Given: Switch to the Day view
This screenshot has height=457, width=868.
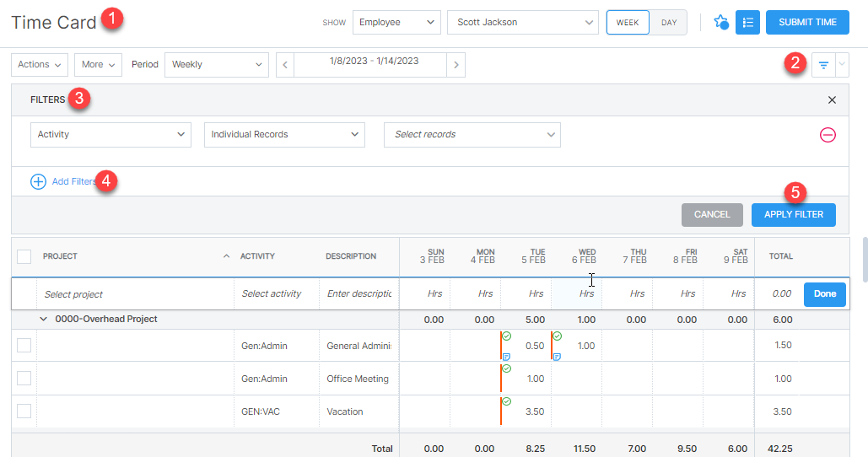Looking at the screenshot, I should tap(668, 23).
